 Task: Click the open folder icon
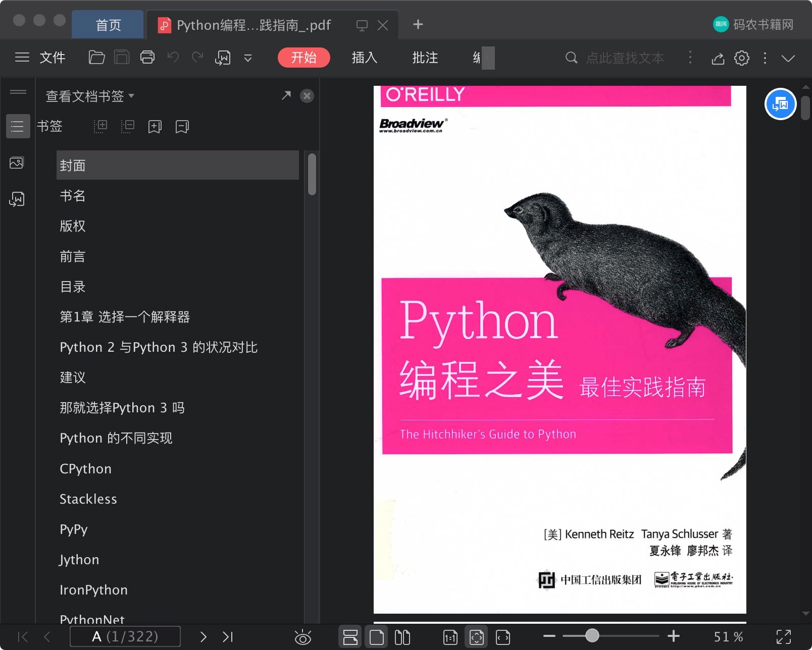(96, 58)
